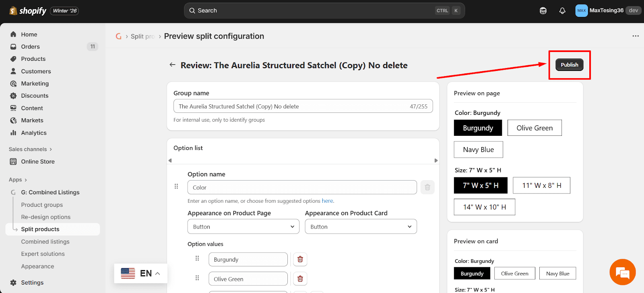
Task: Select Navy Blue in card preview
Action: click(x=557, y=273)
